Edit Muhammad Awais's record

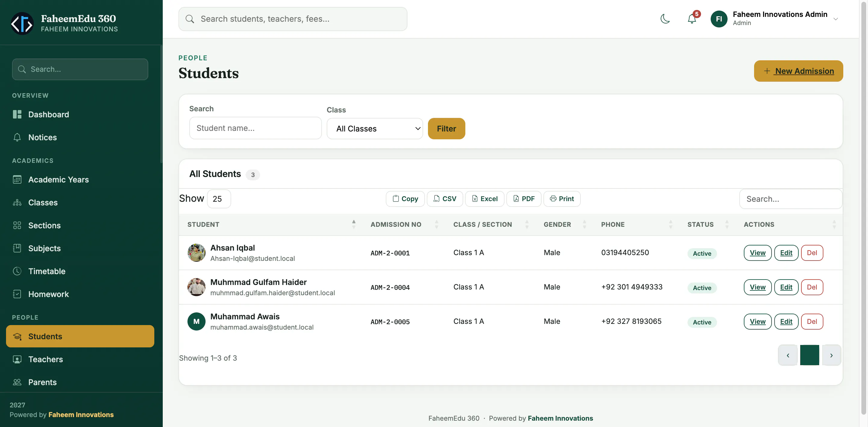786,321
